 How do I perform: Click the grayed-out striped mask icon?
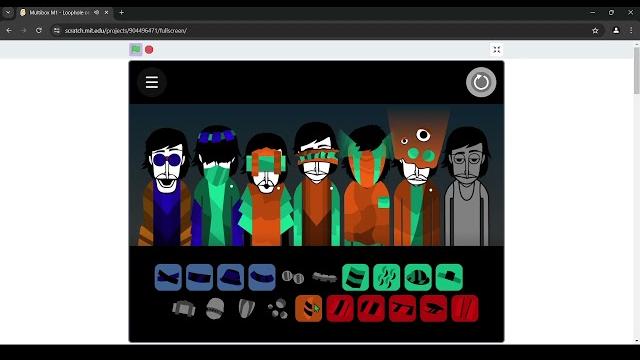(x=215, y=309)
